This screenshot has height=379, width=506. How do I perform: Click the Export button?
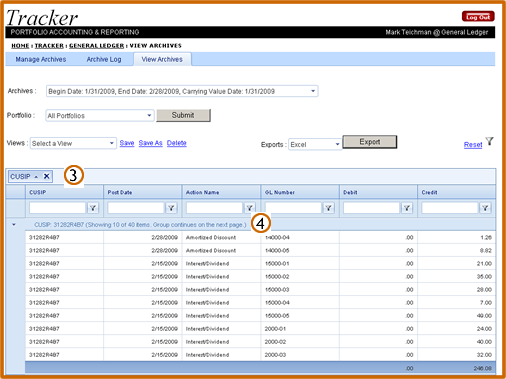coord(370,142)
